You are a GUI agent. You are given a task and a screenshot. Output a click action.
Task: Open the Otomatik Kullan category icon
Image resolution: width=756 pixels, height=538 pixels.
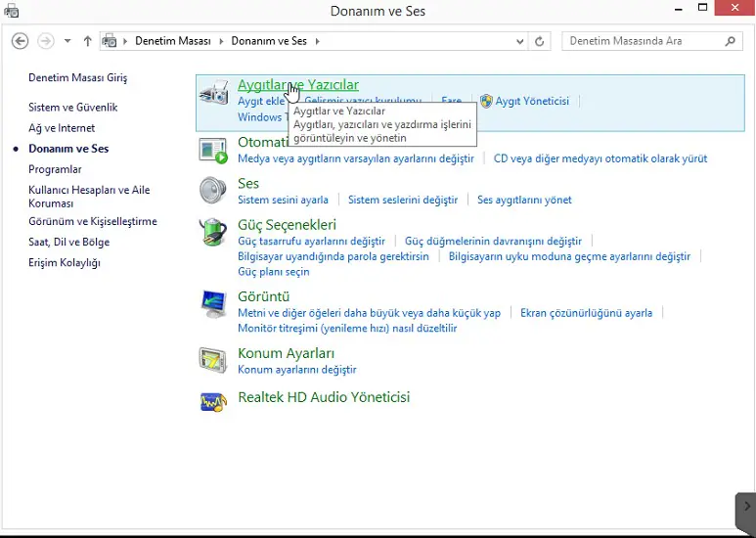(x=213, y=151)
